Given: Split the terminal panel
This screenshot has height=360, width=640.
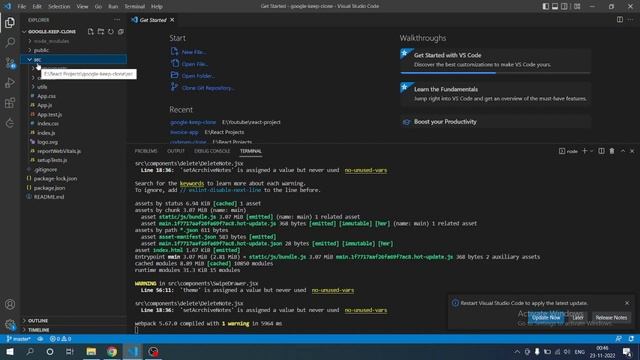Looking at the screenshot, I should [601, 151].
